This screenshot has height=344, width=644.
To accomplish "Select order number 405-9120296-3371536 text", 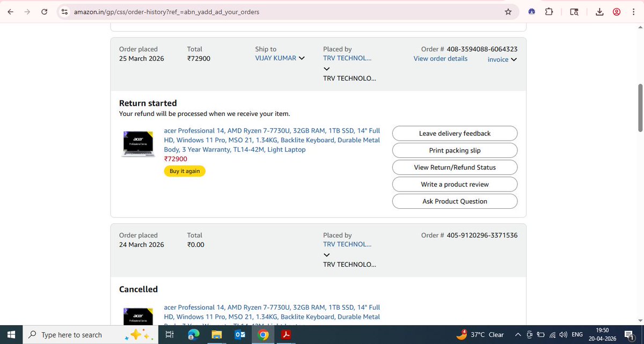I will 482,235.
